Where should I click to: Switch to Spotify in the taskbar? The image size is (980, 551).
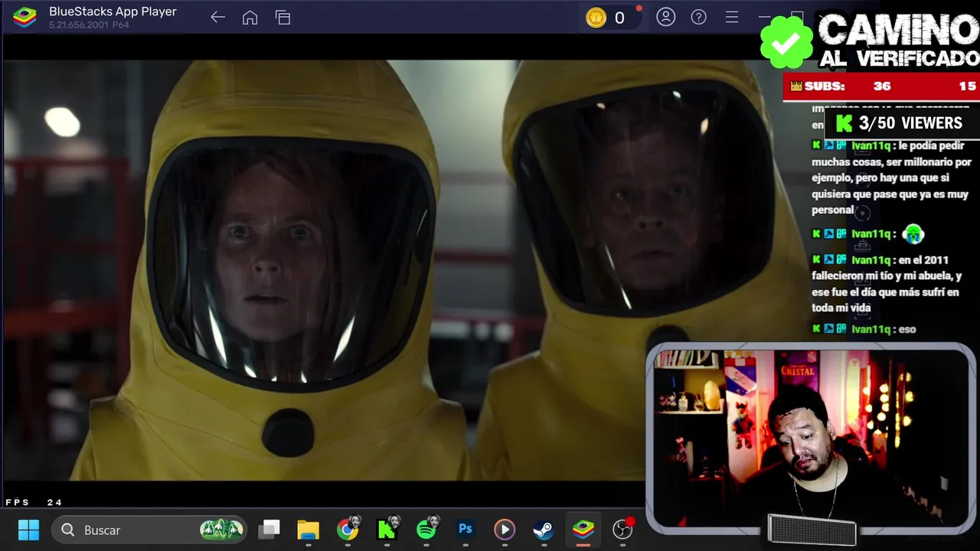pos(426,529)
